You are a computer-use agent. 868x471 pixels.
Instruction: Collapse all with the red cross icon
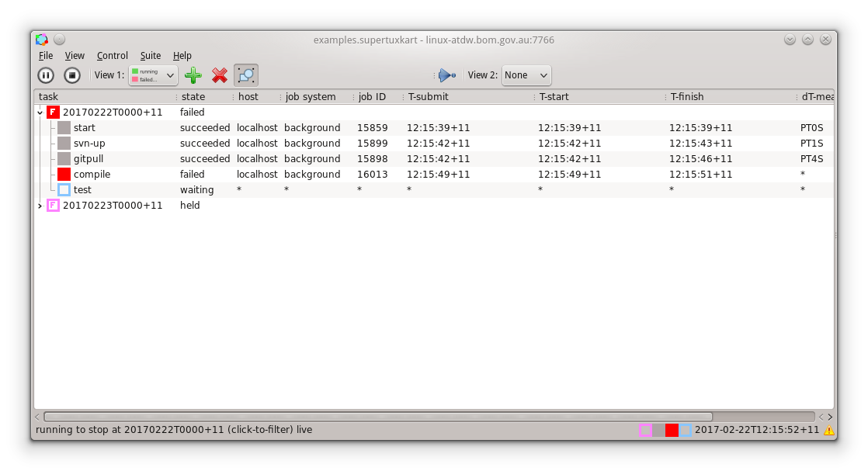click(x=220, y=75)
